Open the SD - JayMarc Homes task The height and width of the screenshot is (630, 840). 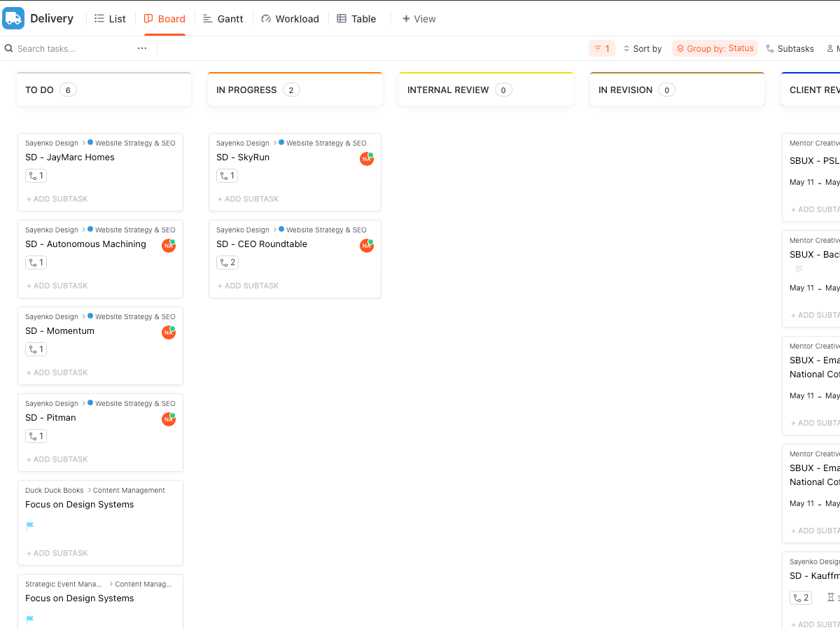[70, 157]
